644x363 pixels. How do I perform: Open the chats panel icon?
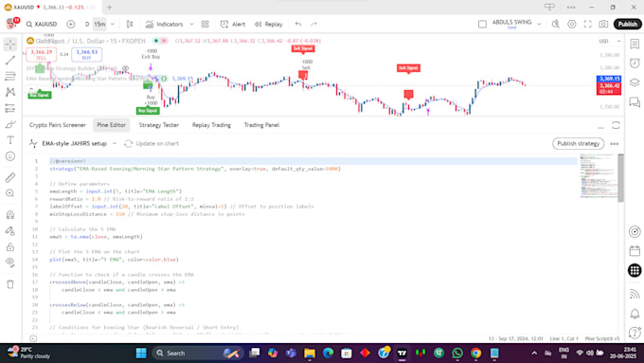tap(635, 101)
